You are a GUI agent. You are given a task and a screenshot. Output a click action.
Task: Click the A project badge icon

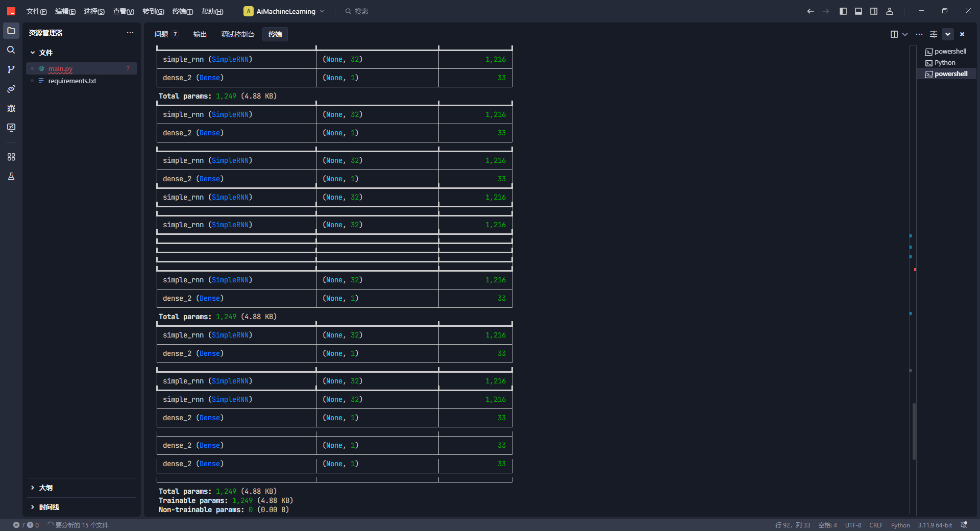pos(248,11)
